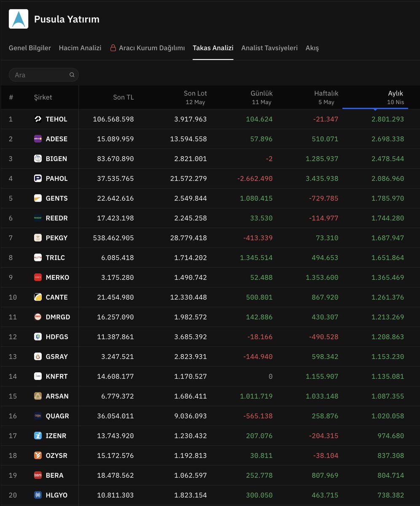420x506 pixels.
Task: Click the REEDR company logo
Action: coord(38,218)
